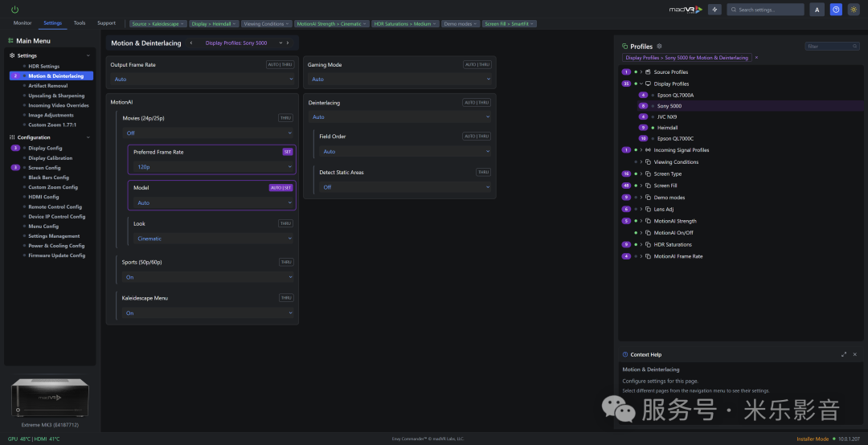The height and width of the screenshot is (445, 868).
Task: Click the lightning bolt quick-action icon
Action: [x=715, y=10]
